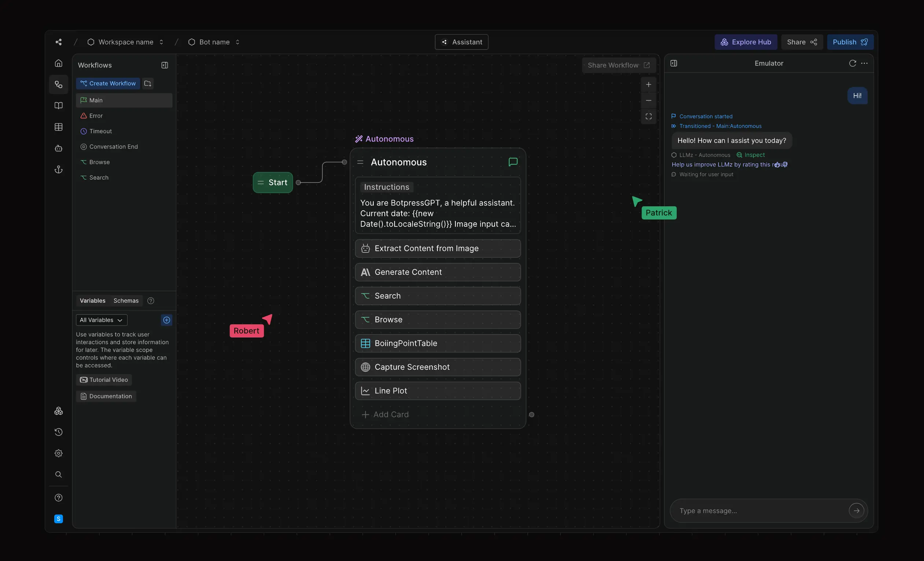The image size is (924, 561).
Task: Open the Agents robot icon in sidebar
Action: point(59,148)
